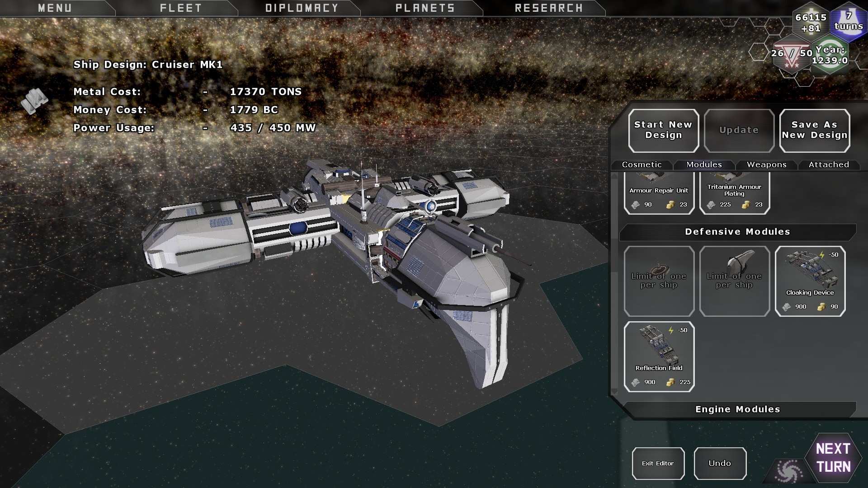Collapse the Defensive Modules section
The image size is (868, 488).
[x=737, y=232]
